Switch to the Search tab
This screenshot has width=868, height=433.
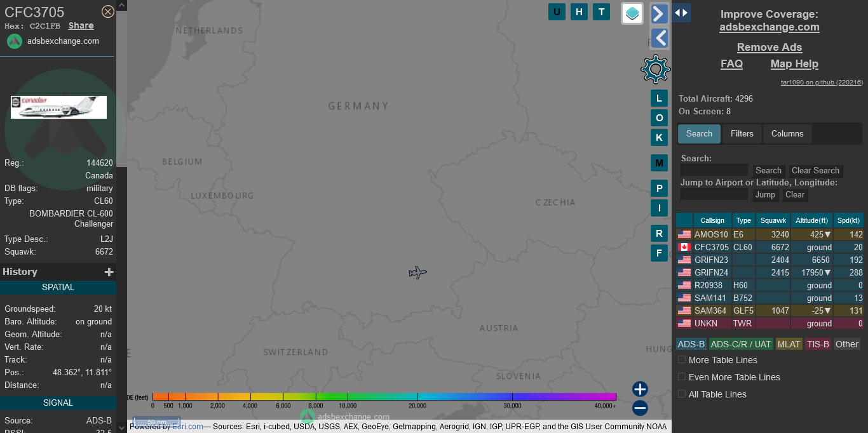pyautogui.click(x=699, y=134)
